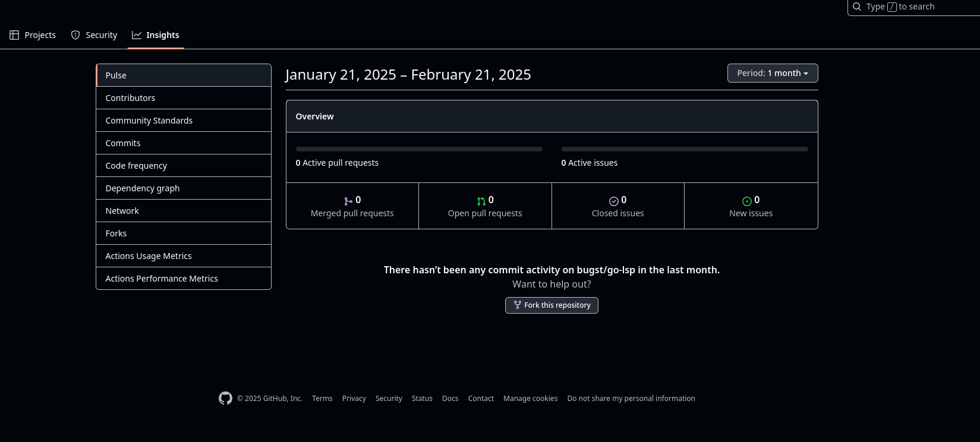This screenshot has width=980, height=442.
Task: Click the Overview header text
Action: coord(315,116)
